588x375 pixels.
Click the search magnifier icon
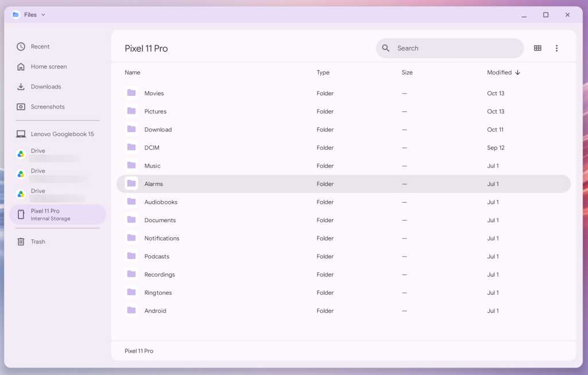click(385, 48)
